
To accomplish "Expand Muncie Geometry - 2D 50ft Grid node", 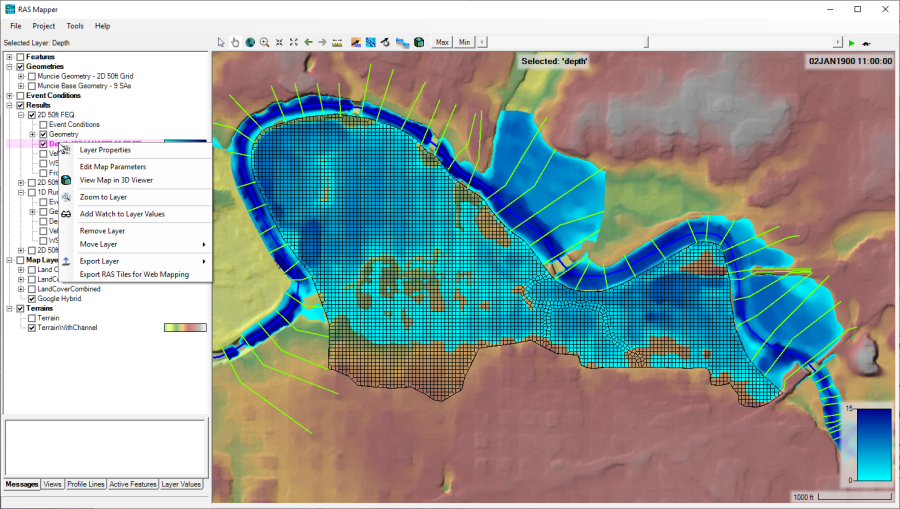I will click(21, 76).
